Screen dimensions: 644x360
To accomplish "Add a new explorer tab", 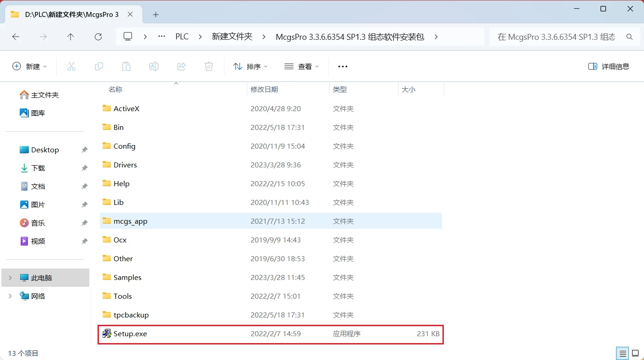I will coord(156,15).
